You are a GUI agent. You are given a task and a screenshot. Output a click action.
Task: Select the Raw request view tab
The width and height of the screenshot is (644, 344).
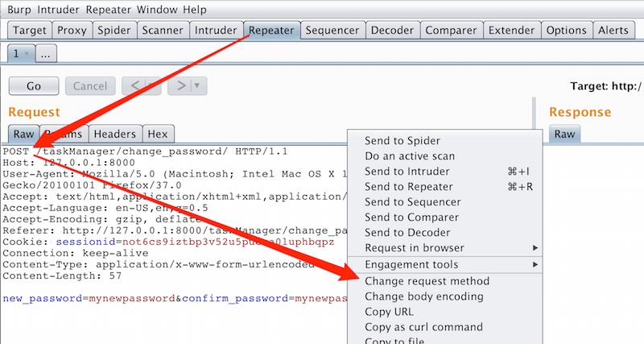[x=24, y=134]
